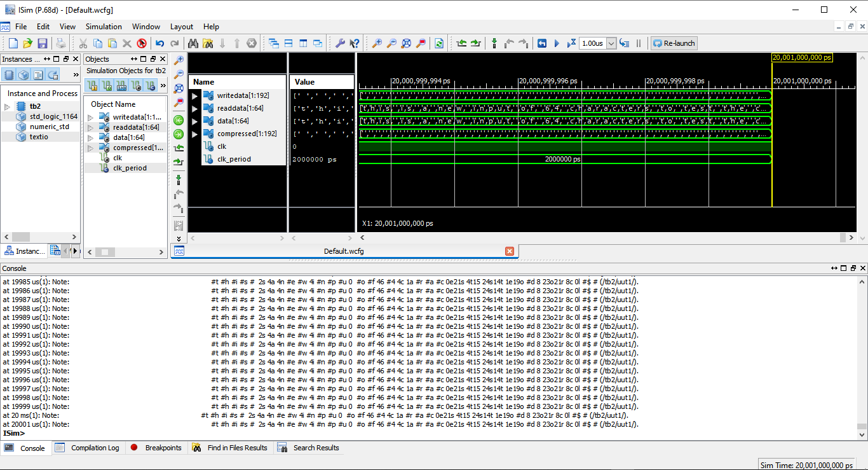
Task: Click the green Refresh icon in the toolbar
Action: click(x=439, y=43)
